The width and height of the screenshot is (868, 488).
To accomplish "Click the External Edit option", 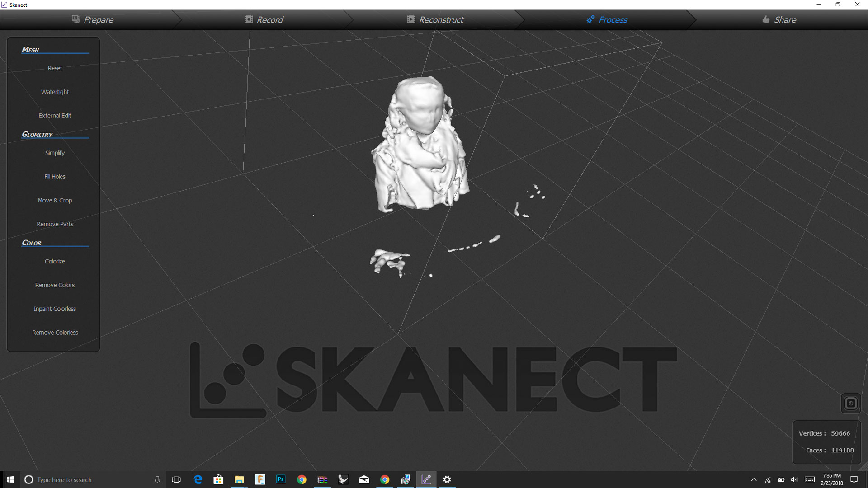I will [55, 116].
